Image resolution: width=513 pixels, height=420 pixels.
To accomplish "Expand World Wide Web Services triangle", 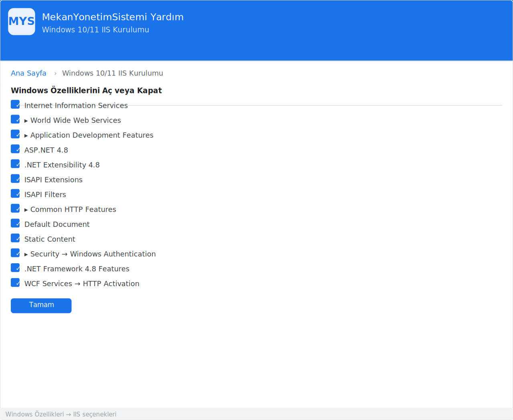I will coord(26,121).
